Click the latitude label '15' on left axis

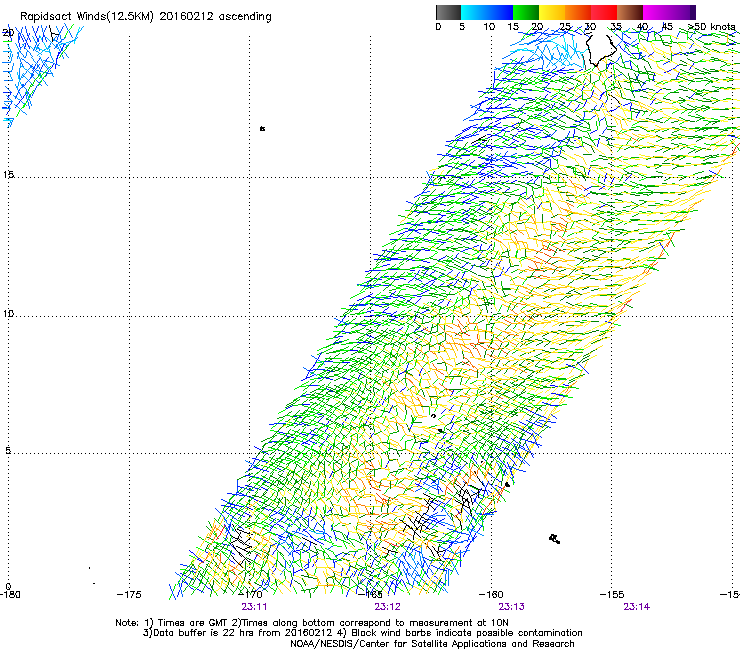(x=8, y=175)
